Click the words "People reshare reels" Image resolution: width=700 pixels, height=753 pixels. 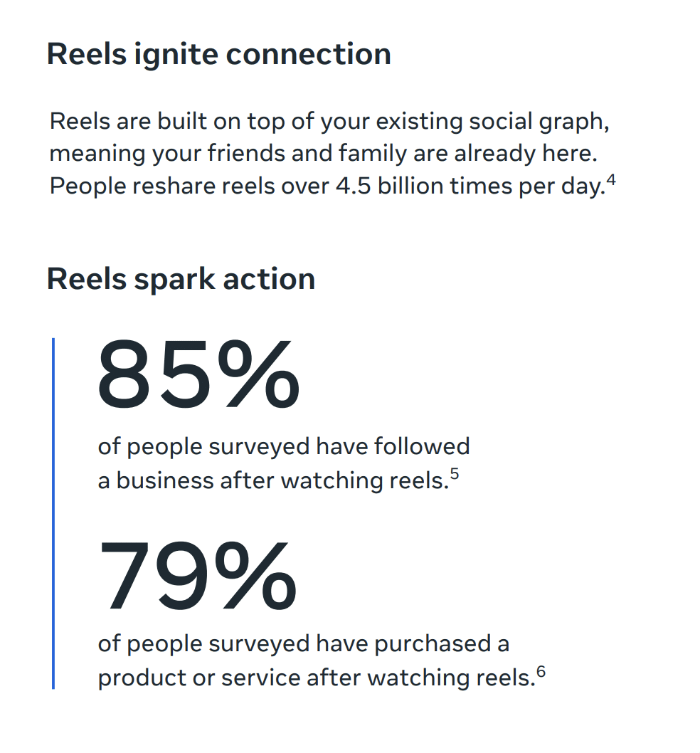point(162,186)
